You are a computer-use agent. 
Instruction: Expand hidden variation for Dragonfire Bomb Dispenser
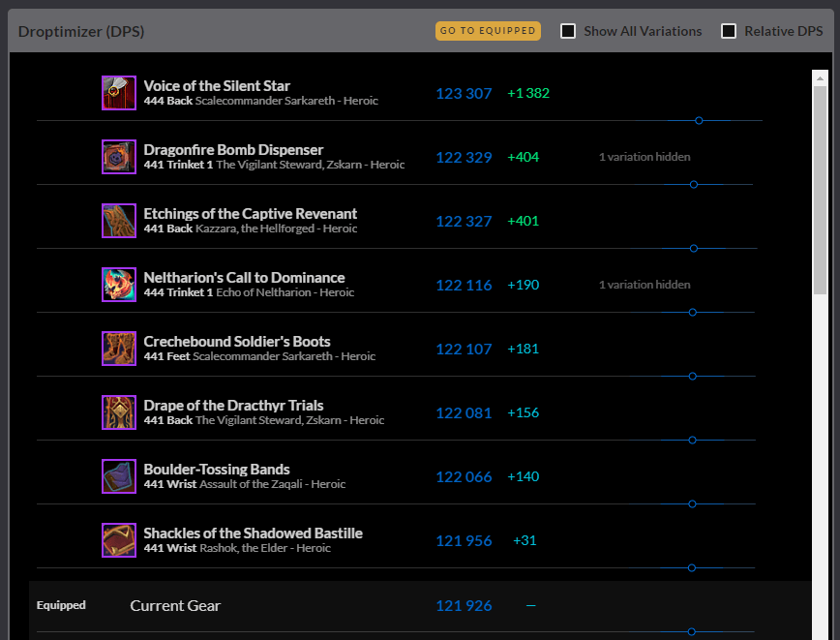pyautogui.click(x=644, y=157)
